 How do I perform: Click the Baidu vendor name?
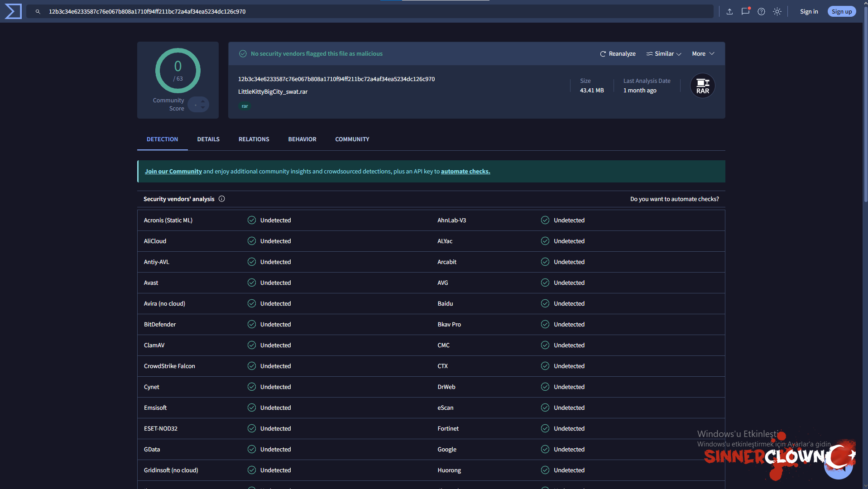(445, 304)
